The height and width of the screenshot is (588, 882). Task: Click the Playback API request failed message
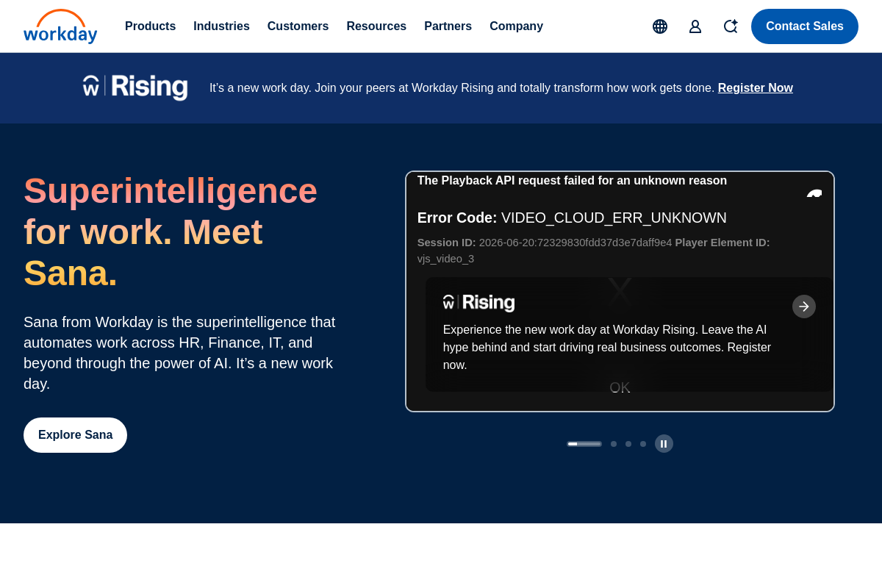572,181
